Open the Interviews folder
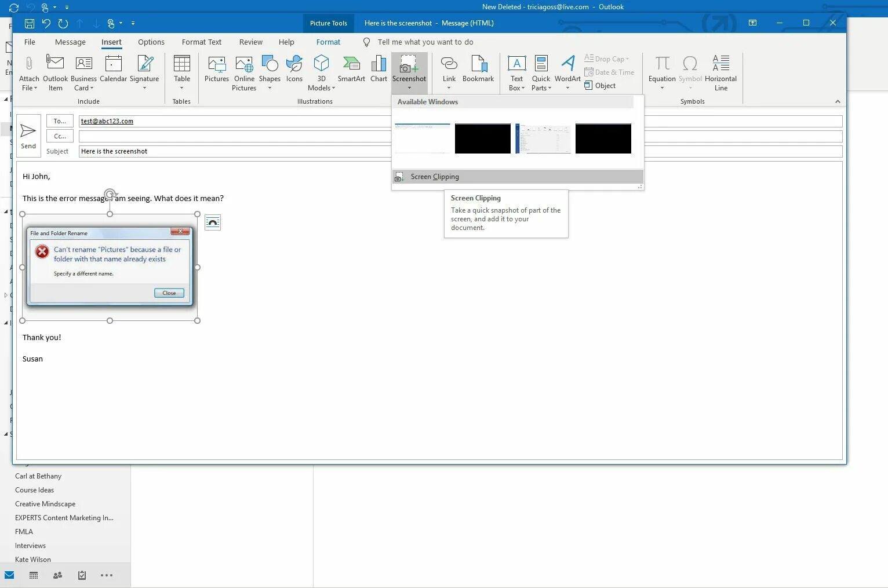 30,546
